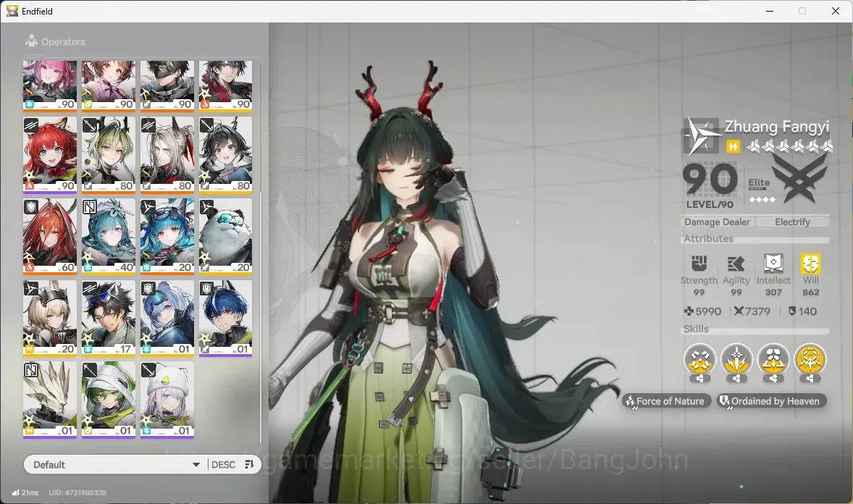Click the highlighted Will mask icon
Screen dimensions: 853x504
click(x=810, y=264)
